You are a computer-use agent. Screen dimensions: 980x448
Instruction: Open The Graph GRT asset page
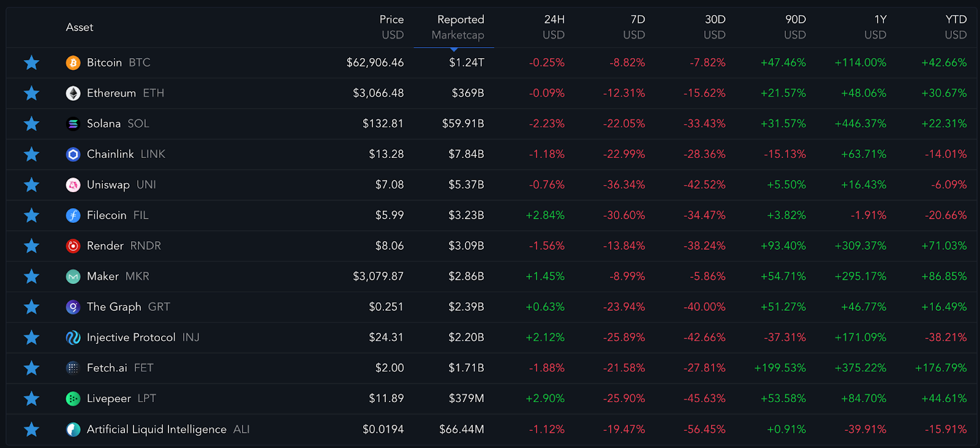129,307
